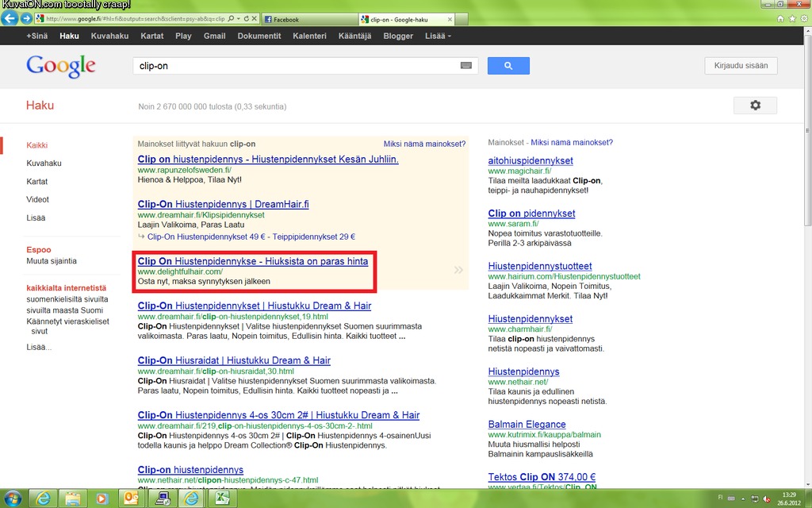This screenshot has width=812, height=508.
Task: Expand Lisää... search tools in left sidebar
Action: click(40, 347)
